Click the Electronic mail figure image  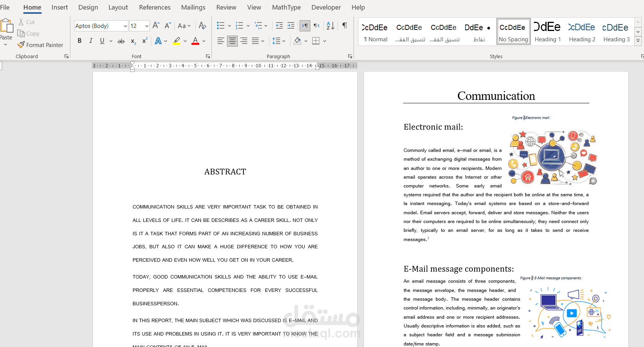tap(553, 157)
